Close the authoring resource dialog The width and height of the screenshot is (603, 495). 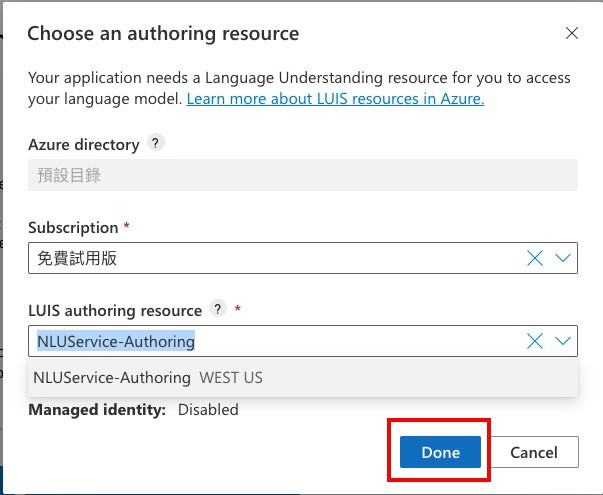tap(572, 33)
